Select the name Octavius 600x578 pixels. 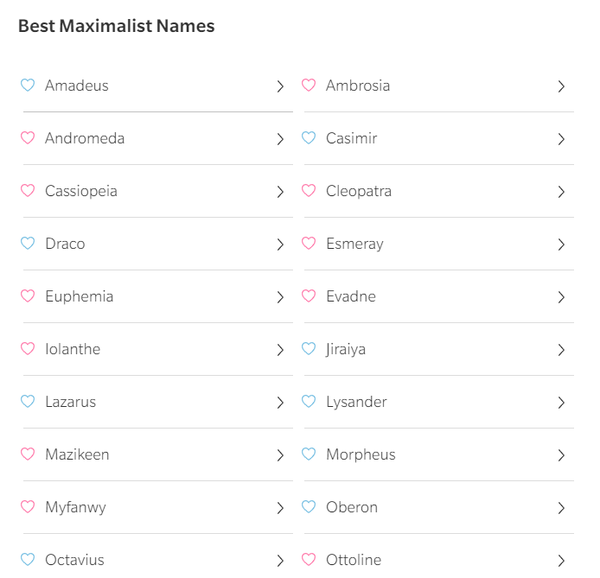[x=74, y=560]
